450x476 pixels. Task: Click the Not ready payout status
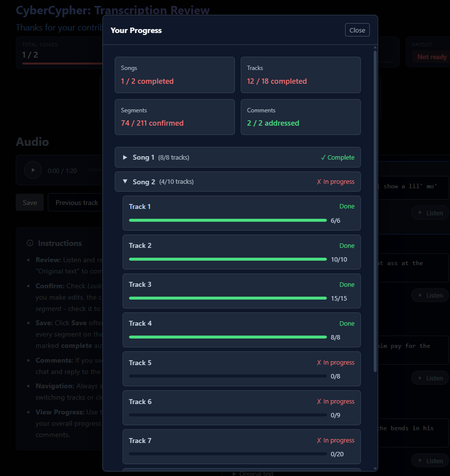[x=432, y=57]
